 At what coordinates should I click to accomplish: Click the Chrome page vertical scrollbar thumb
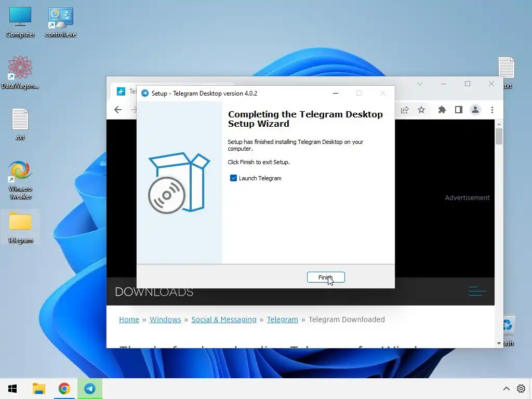[x=499, y=137]
